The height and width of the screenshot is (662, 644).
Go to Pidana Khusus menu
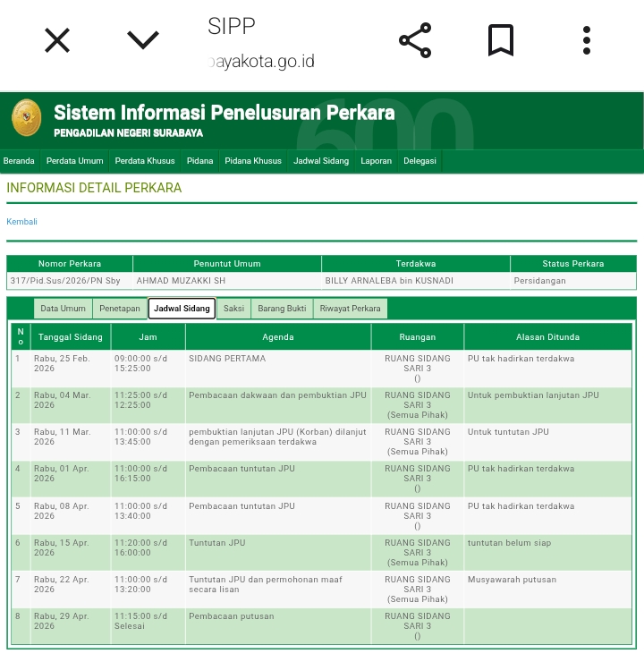(x=253, y=161)
